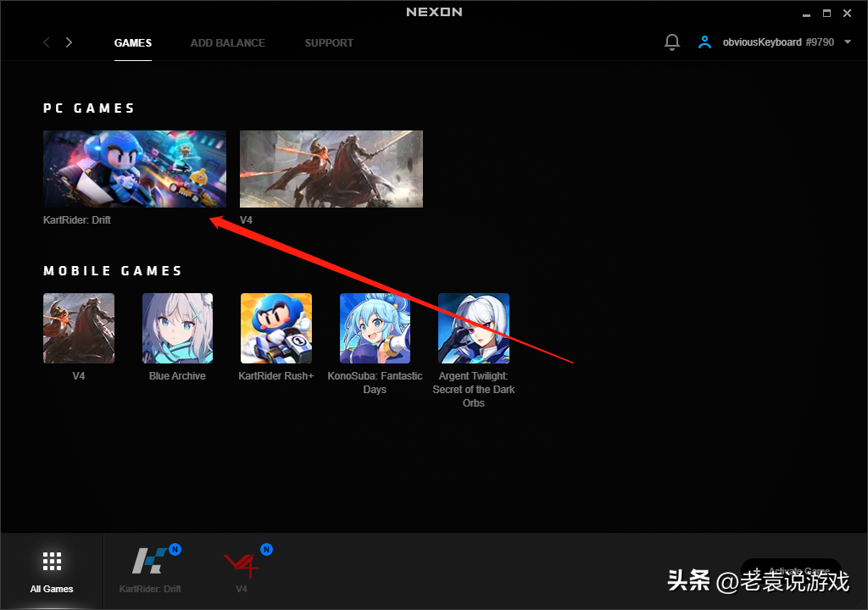This screenshot has height=610, width=868.
Task: Go forward with the right arrow
Action: (69, 42)
